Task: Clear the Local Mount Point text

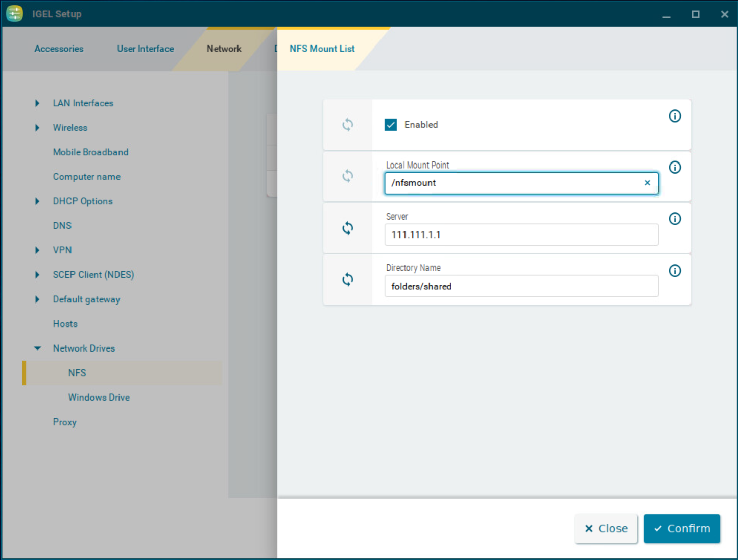Action: click(647, 183)
